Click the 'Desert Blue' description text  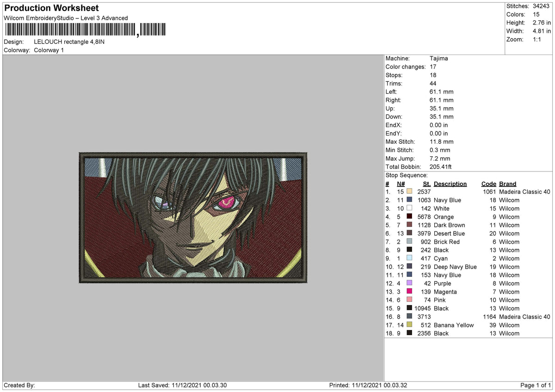(x=449, y=233)
